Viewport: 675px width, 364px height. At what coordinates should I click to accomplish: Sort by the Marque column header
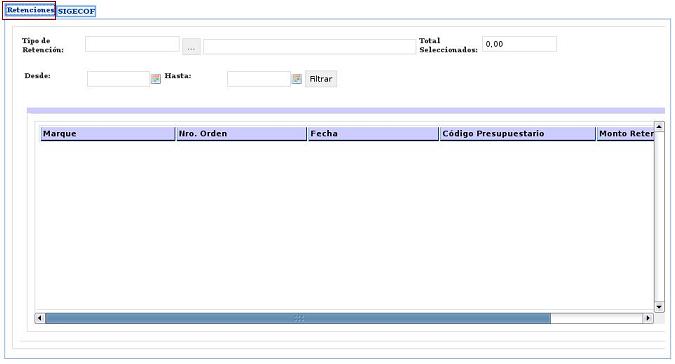pos(108,134)
